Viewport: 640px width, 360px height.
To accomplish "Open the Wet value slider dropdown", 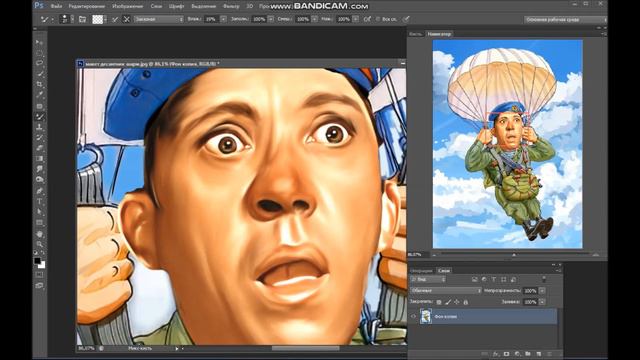I will coord(223,19).
